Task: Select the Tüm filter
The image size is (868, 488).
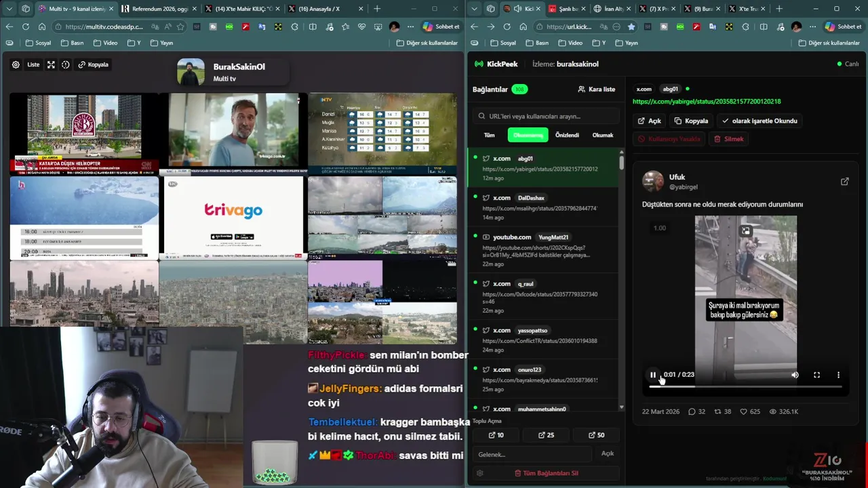Action: click(489, 135)
